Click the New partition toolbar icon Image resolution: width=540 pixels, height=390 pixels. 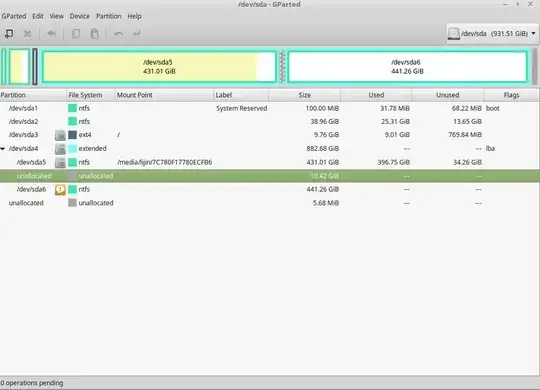click(9, 33)
